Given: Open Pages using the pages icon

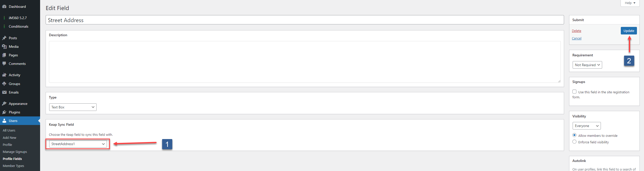Looking at the screenshot, I should [x=5, y=55].
